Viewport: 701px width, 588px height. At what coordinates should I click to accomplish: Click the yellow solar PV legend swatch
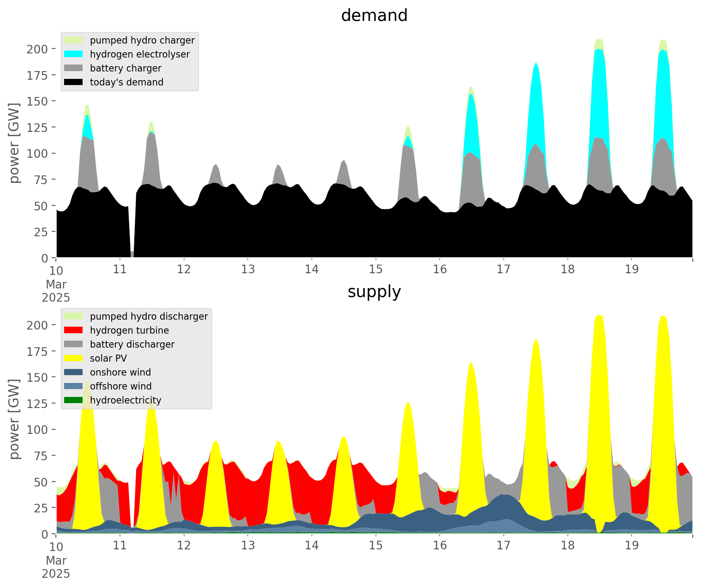pos(74,358)
